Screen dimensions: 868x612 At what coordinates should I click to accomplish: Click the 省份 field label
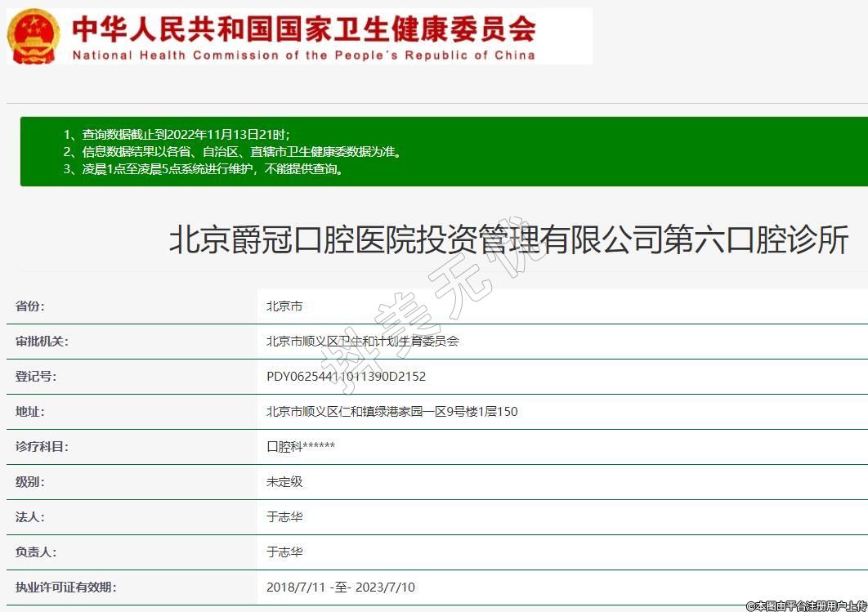30,306
